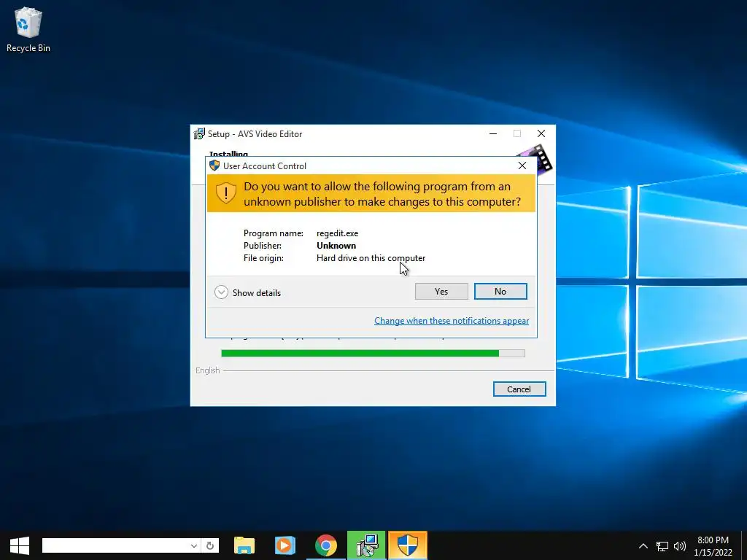
Task: Open the taskbar address dropdown arrow
Action: (x=194, y=545)
